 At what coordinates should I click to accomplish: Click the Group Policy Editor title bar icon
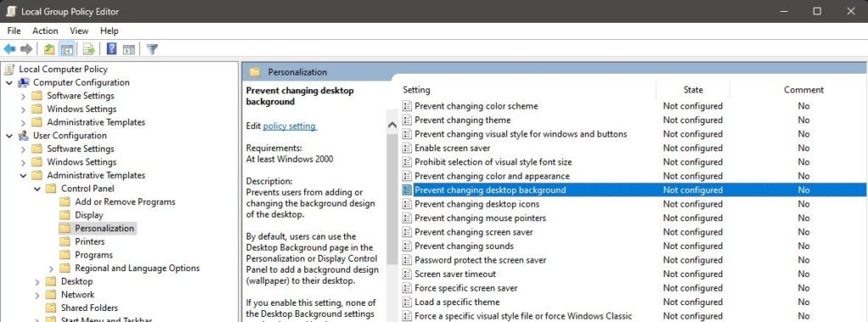10,11
